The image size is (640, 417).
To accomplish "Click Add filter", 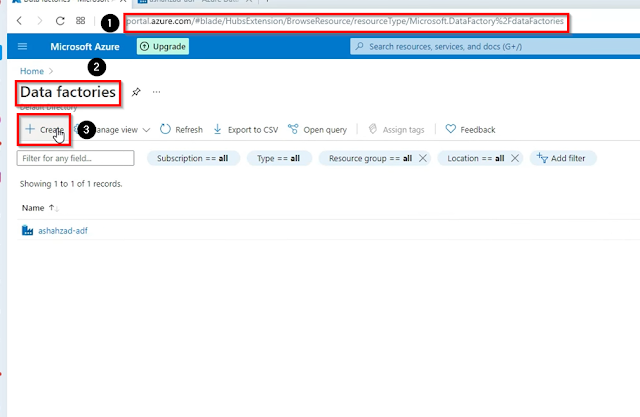I will pos(562,158).
